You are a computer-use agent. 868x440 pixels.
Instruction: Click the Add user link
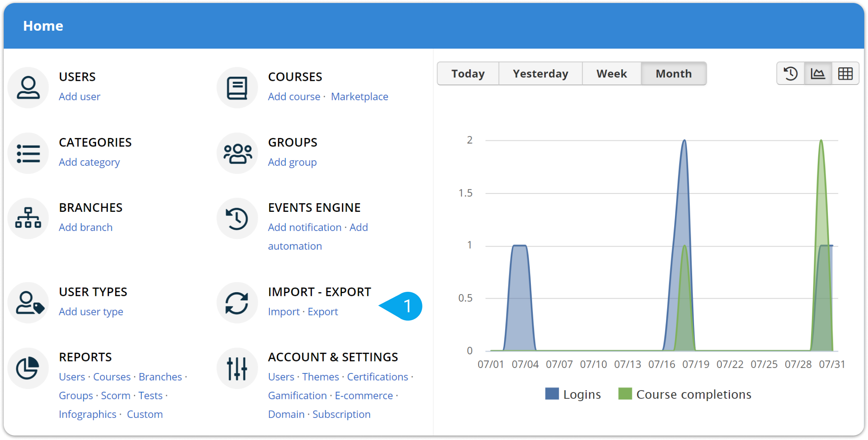point(79,97)
